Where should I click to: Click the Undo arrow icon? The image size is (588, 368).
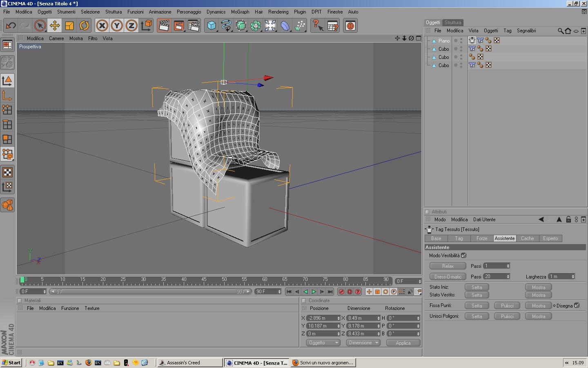(x=11, y=26)
